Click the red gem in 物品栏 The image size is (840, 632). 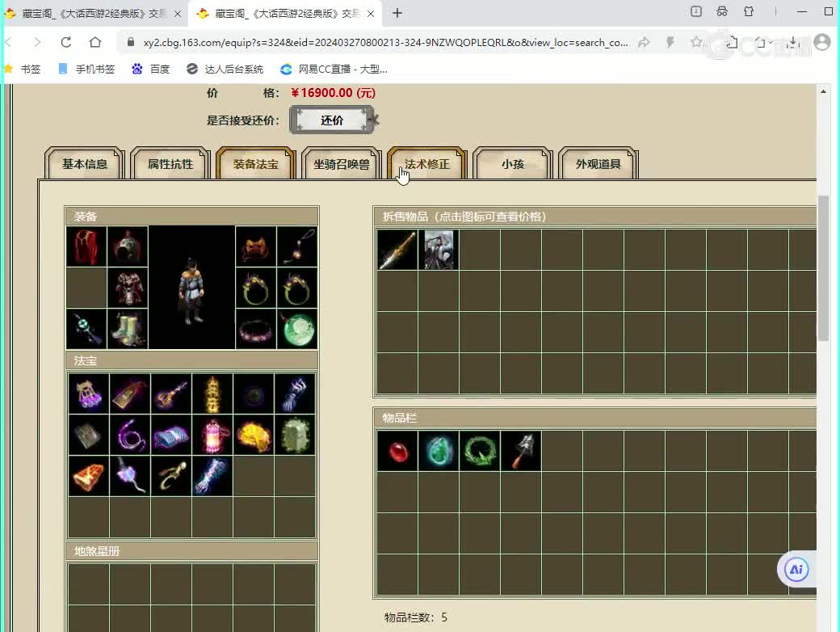pos(397,451)
